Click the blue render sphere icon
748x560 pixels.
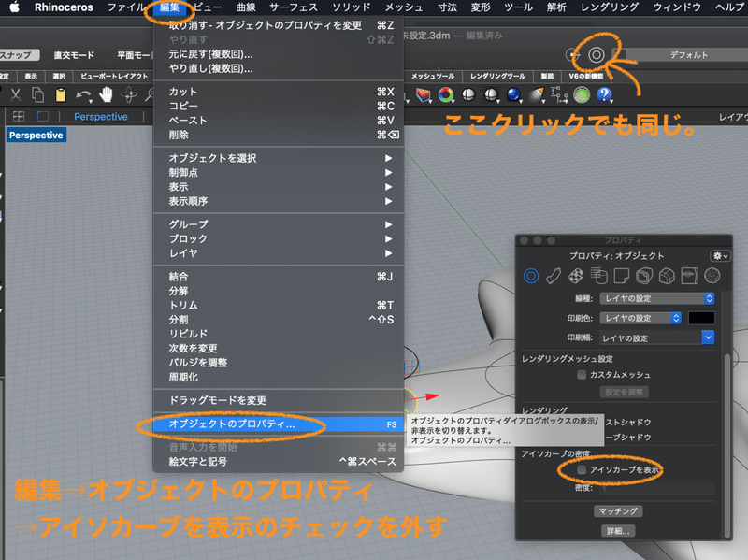pyautogui.click(x=513, y=95)
